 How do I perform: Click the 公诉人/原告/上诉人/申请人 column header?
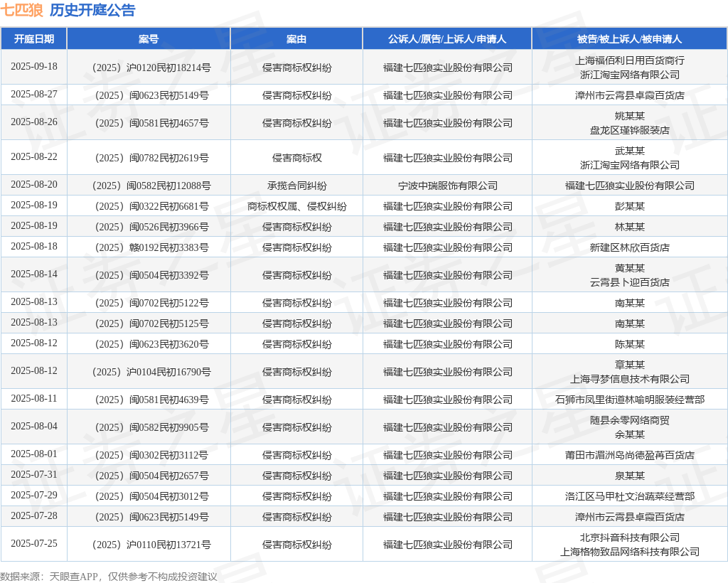[x=447, y=39]
